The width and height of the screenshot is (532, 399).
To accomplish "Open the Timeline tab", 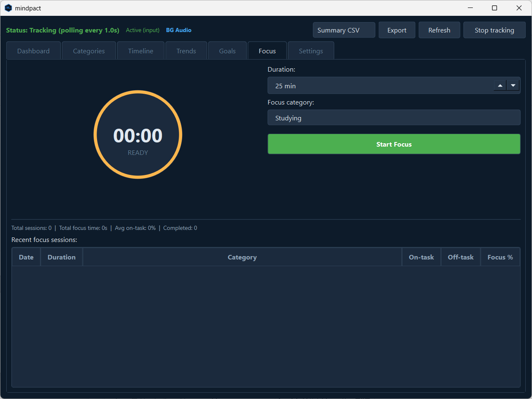I will [140, 50].
